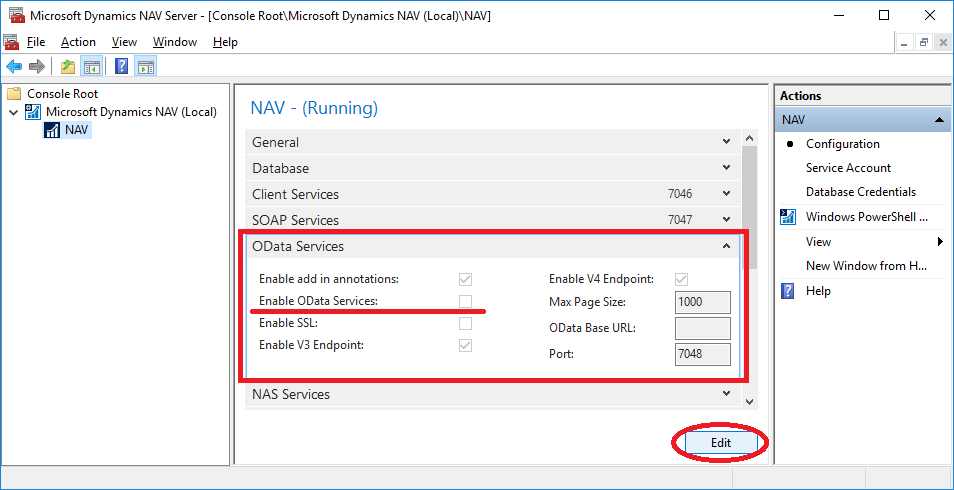Toggle the Enable V4 Endpoint checkbox
Viewport: 954px width, 490px height.
pyautogui.click(x=681, y=279)
